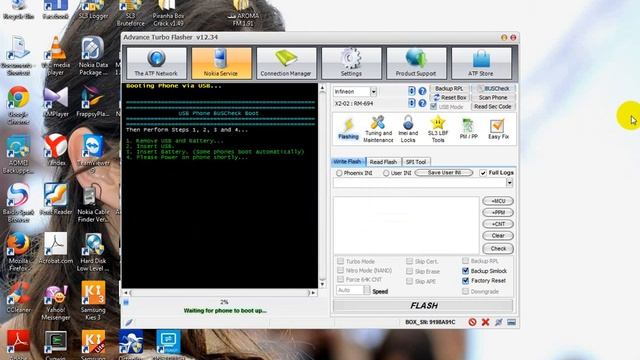This screenshot has height=360, width=640.
Task: Open Google Chrome desktop shortcut
Action: 18,105
